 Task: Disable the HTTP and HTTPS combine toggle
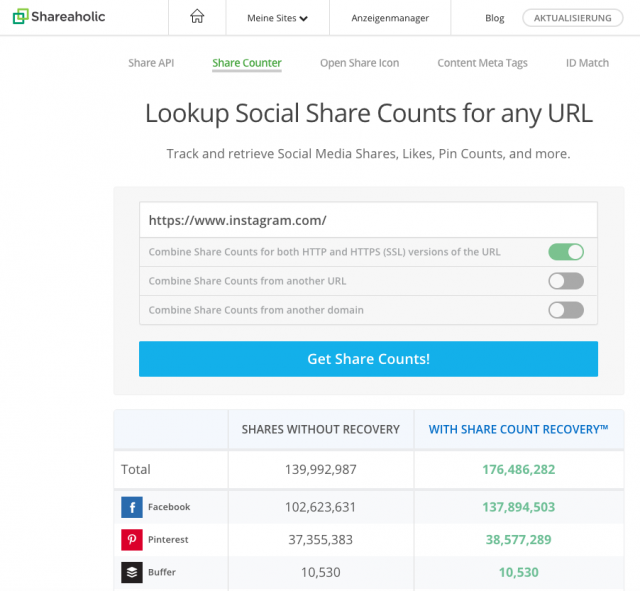click(566, 252)
